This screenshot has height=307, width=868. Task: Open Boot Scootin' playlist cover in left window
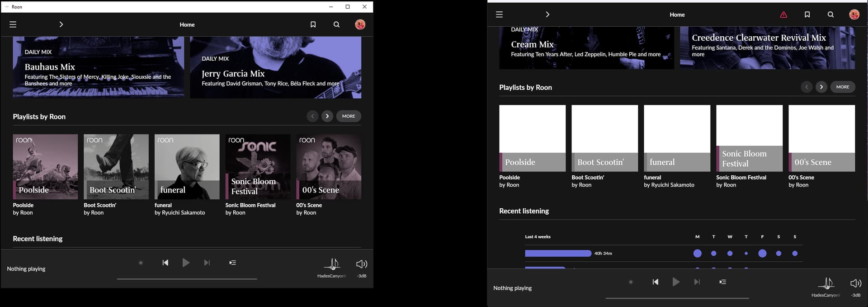click(x=116, y=167)
